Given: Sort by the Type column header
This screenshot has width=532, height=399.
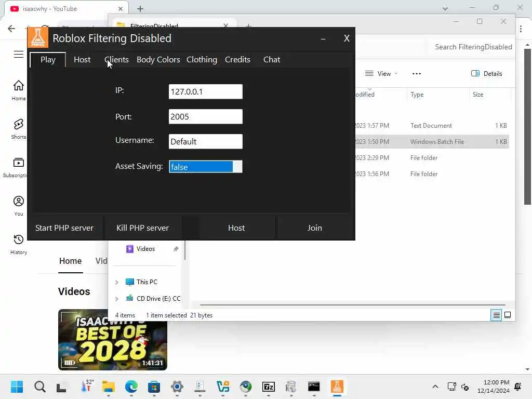Looking at the screenshot, I should coord(437,95).
